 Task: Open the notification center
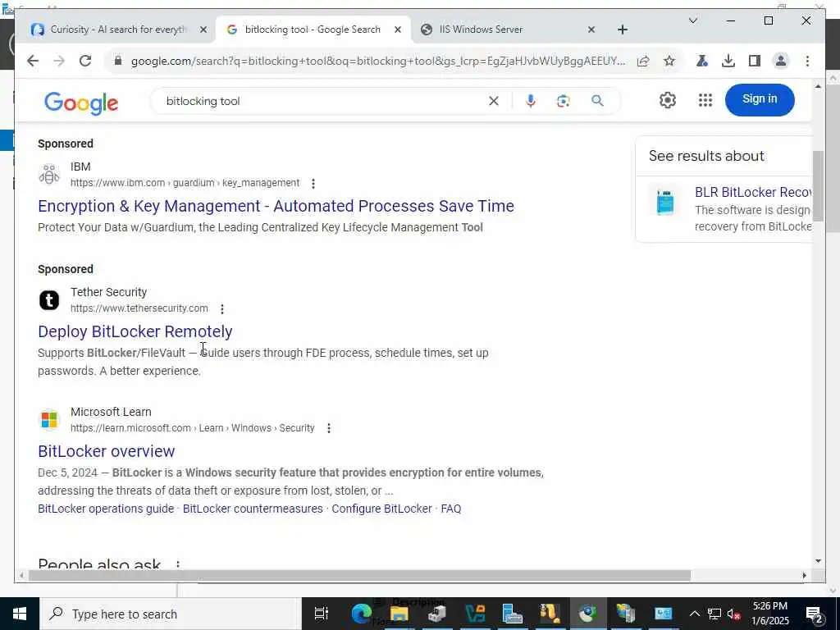click(x=815, y=614)
